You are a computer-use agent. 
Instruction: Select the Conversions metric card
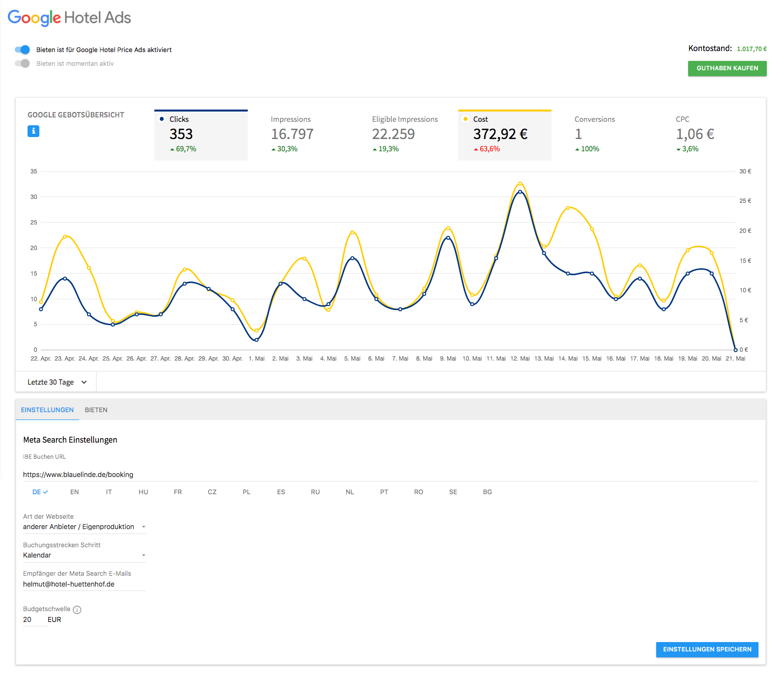pos(606,135)
